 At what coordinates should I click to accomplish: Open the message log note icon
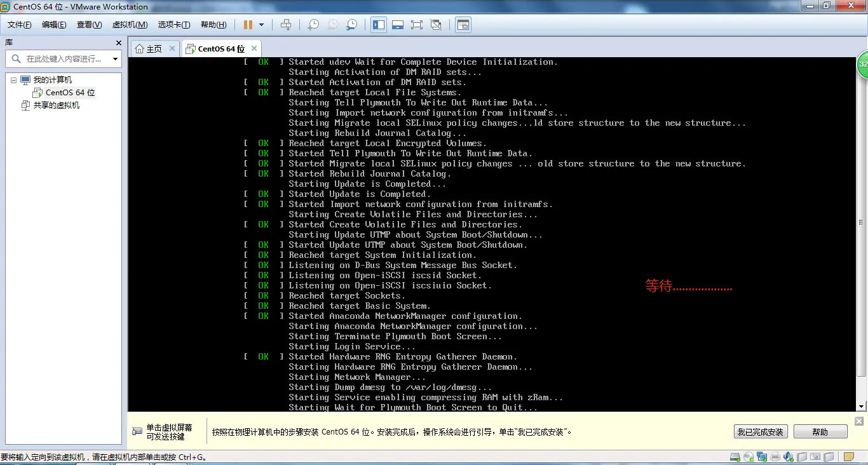[849, 457]
